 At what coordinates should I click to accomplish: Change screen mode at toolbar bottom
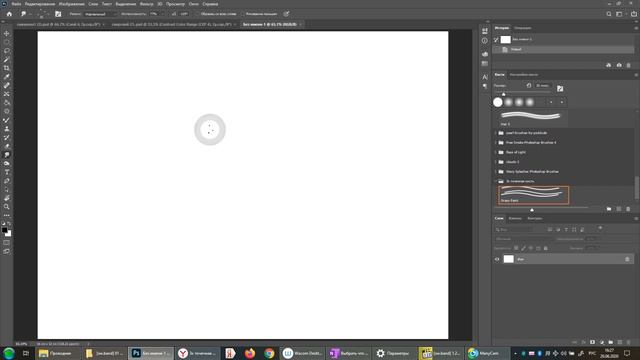7,252
